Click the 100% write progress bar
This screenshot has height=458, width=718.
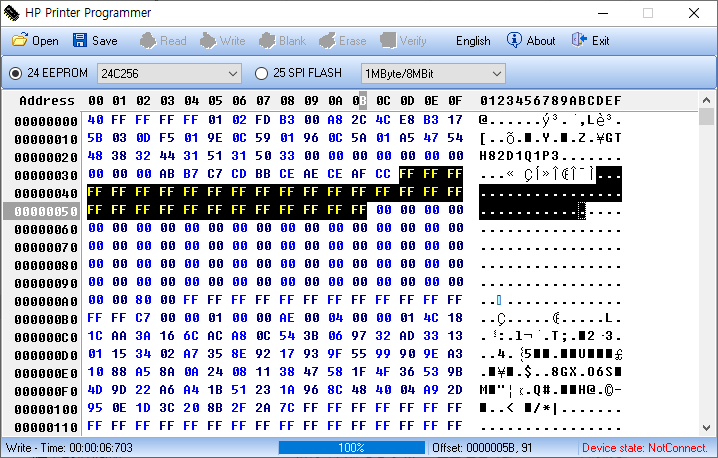pos(352,447)
